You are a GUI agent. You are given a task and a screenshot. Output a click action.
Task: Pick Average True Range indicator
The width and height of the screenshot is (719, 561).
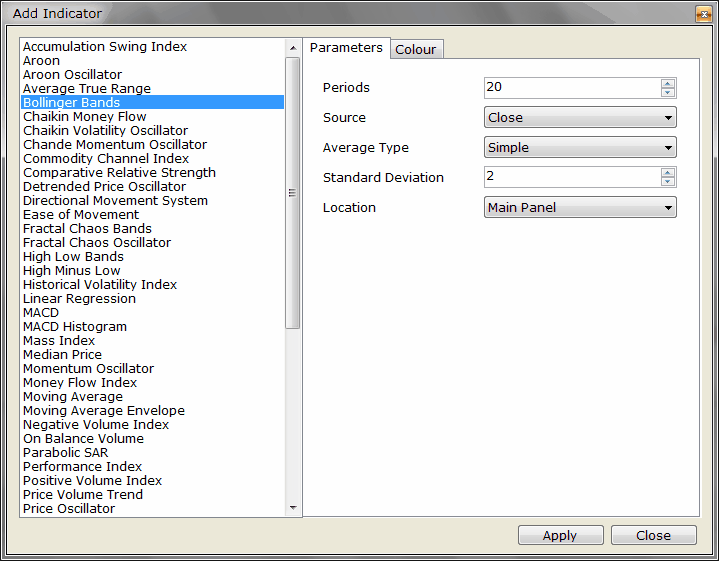(x=87, y=89)
